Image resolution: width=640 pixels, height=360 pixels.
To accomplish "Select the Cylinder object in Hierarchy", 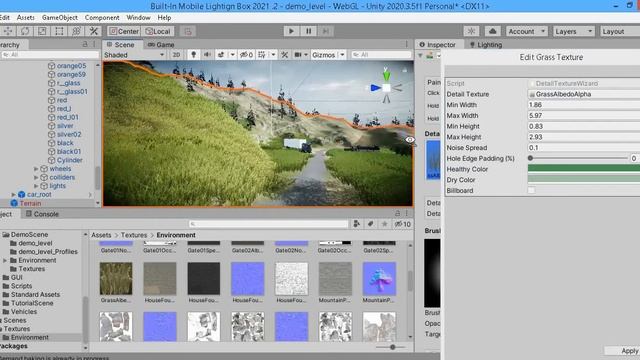I will click(69, 160).
